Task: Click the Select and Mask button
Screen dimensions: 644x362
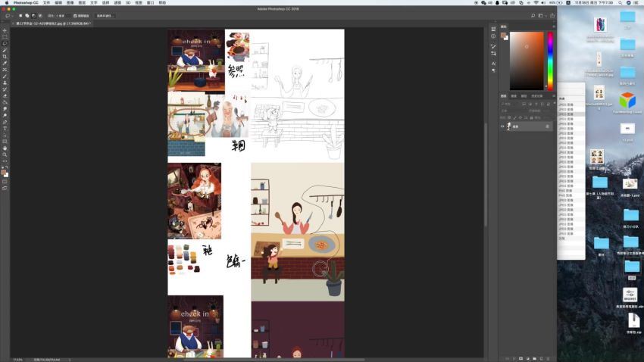Action: pyautogui.click(x=105, y=16)
